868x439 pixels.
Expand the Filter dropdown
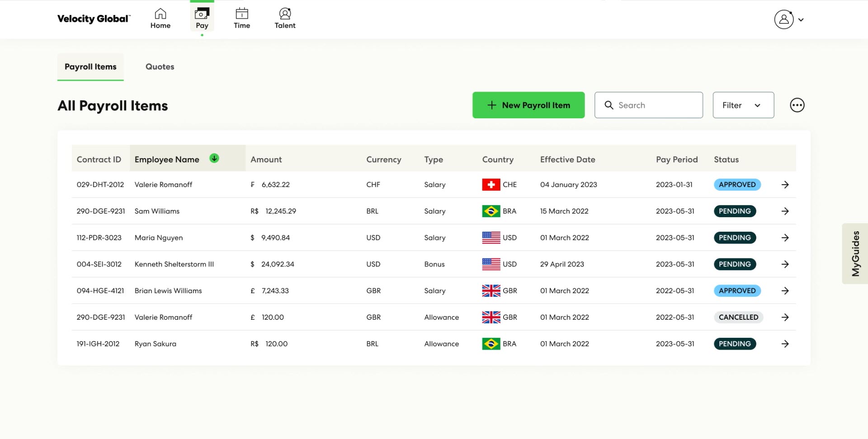pos(743,105)
